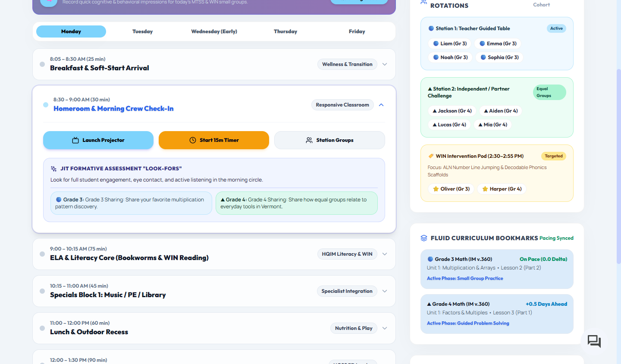
Task: Click the sparkle icon beside JIT Formative Assessment
Action: 54,169
